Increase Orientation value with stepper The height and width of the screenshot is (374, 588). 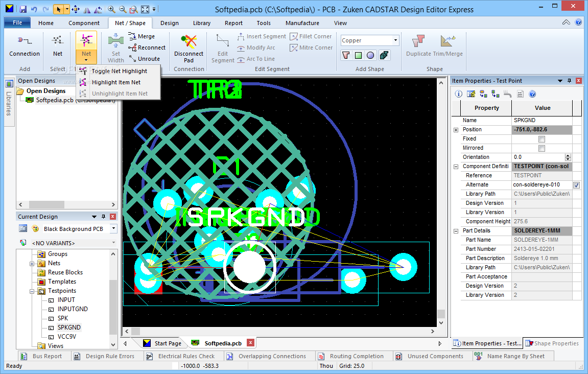pos(568,155)
